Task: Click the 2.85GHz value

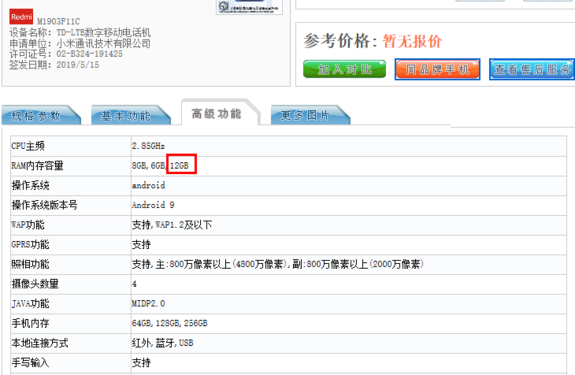Action: (x=148, y=146)
